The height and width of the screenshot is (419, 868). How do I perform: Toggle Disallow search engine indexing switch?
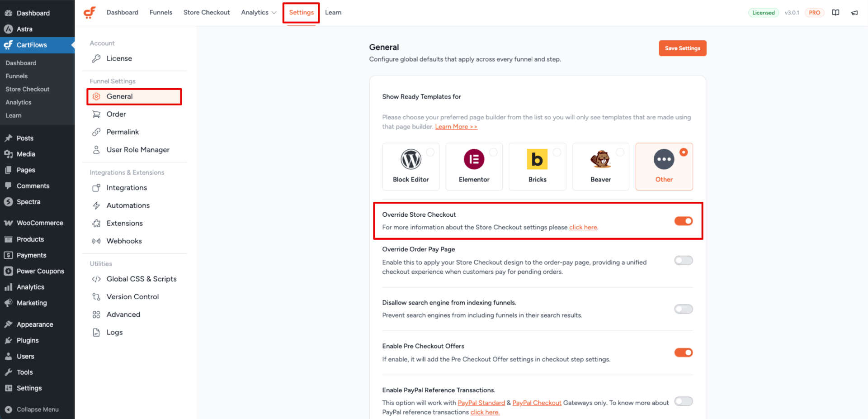[x=684, y=309]
